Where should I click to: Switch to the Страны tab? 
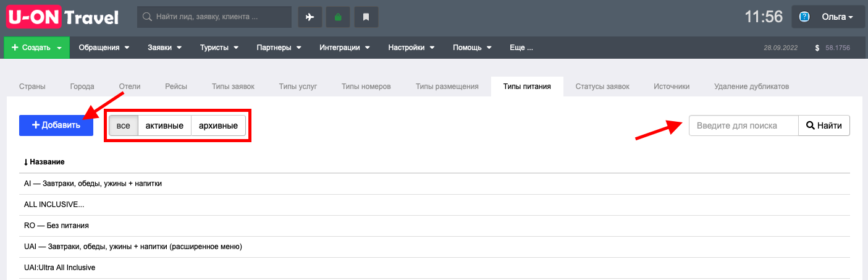tap(32, 87)
